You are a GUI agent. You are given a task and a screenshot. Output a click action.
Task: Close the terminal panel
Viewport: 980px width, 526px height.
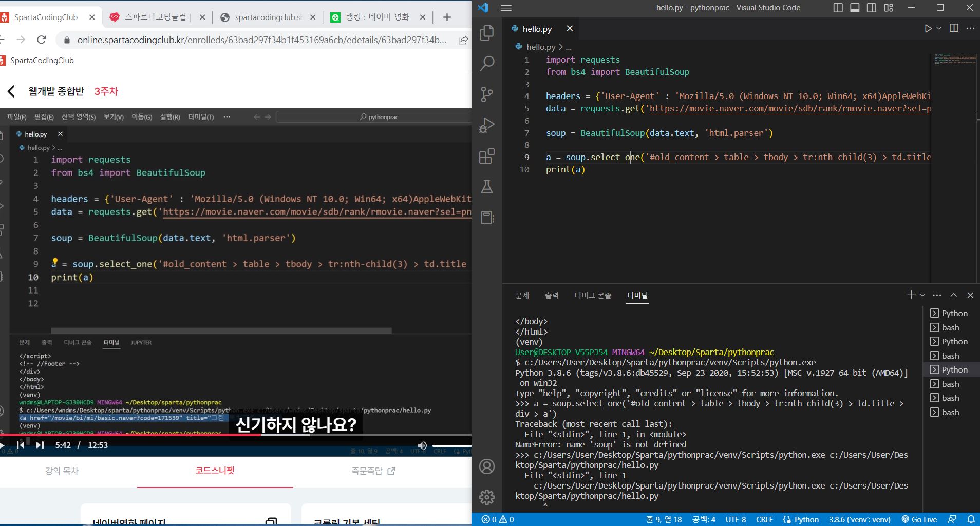970,295
